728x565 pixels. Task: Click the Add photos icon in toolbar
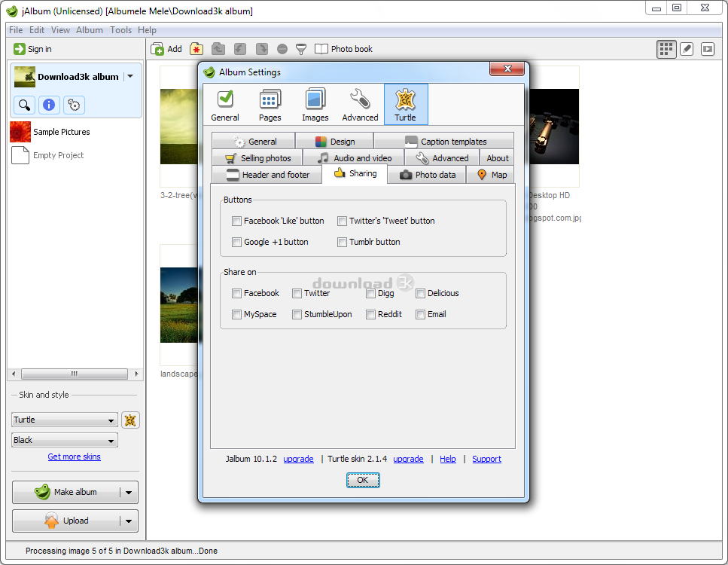pyautogui.click(x=157, y=49)
